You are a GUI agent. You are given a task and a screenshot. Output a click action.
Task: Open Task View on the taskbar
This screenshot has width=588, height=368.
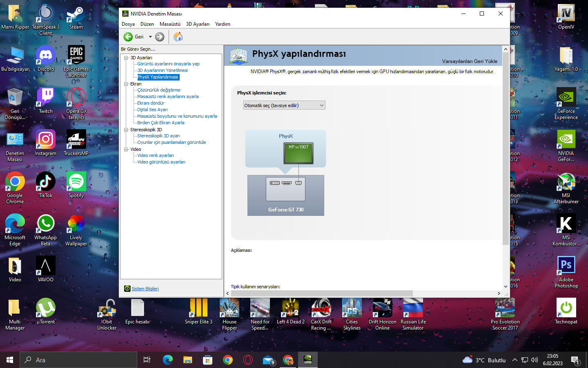147,360
